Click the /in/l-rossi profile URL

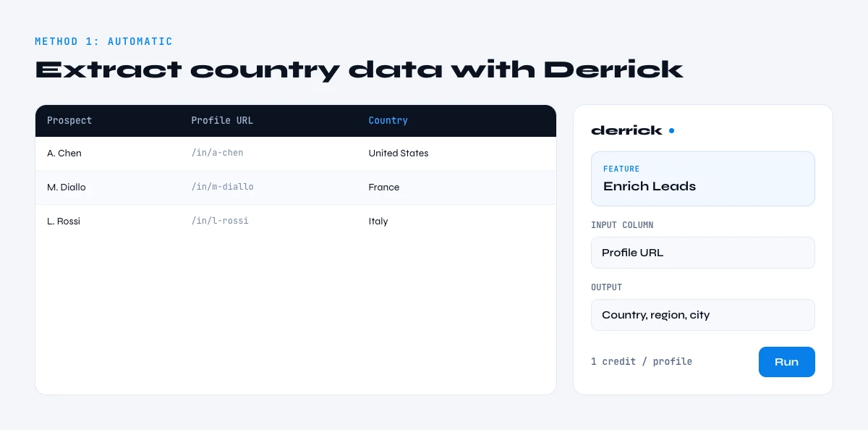pyautogui.click(x=220, y=222)
